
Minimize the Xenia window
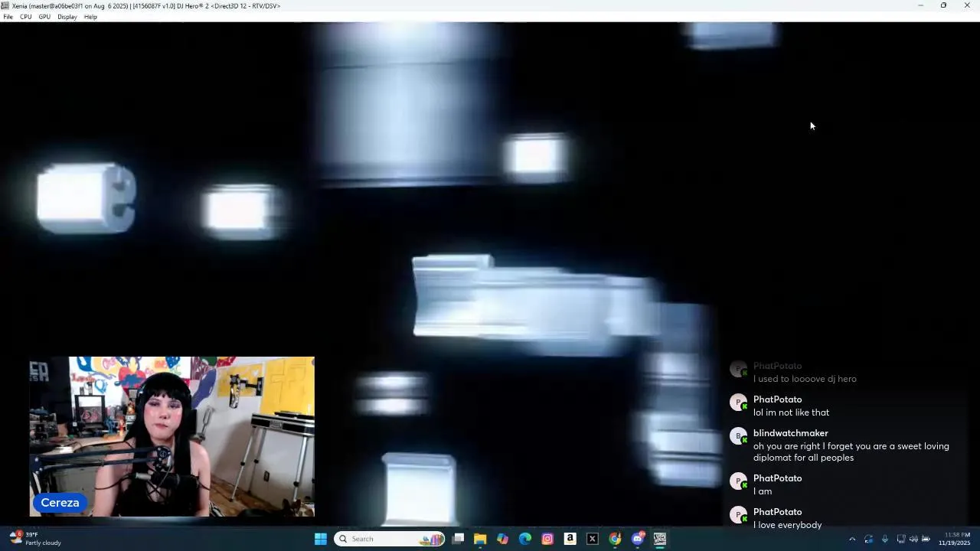tap(920, 5)
